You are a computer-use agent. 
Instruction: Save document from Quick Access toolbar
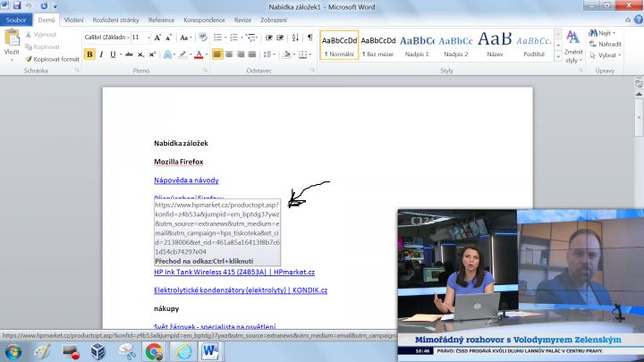click(17, 5)
